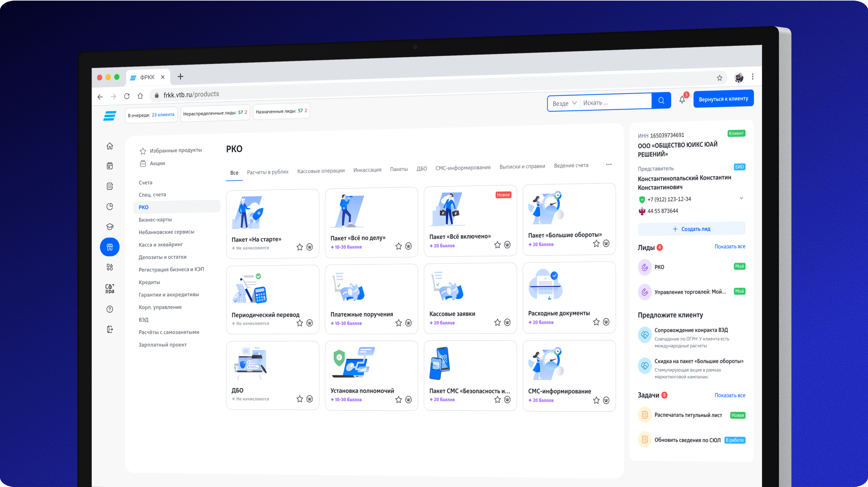Open offer Сопровождение конракта ВЭД
The height and width of the screenshot is (487, 868).
[691, 330]
